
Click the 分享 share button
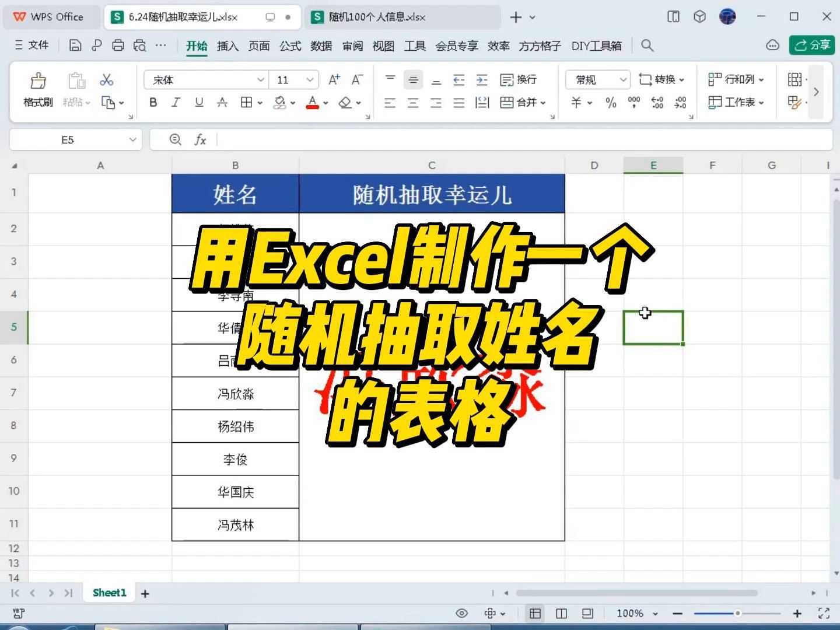(x=811, y=45)
